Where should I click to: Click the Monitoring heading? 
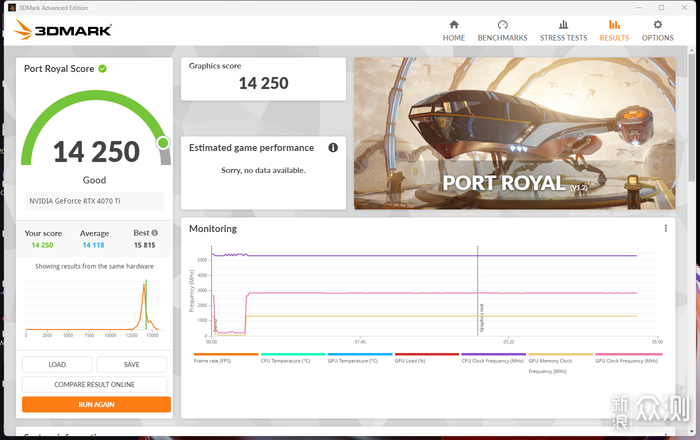click(213, 228)
